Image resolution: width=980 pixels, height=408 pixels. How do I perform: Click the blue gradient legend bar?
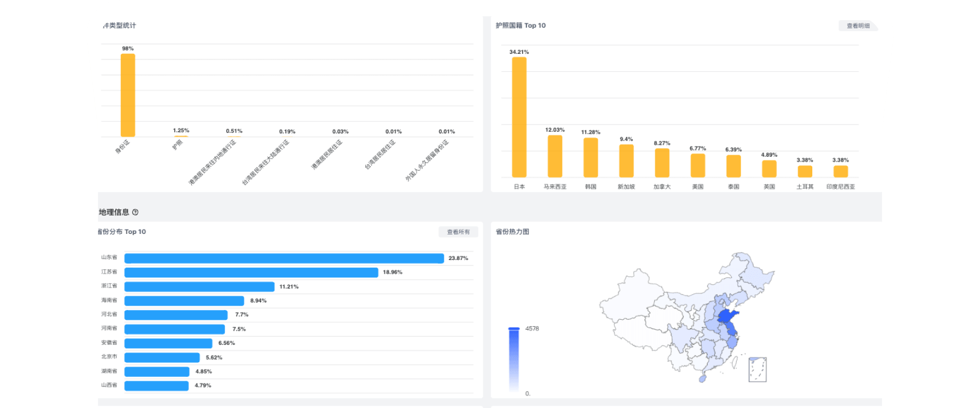[x=514, y=360]
